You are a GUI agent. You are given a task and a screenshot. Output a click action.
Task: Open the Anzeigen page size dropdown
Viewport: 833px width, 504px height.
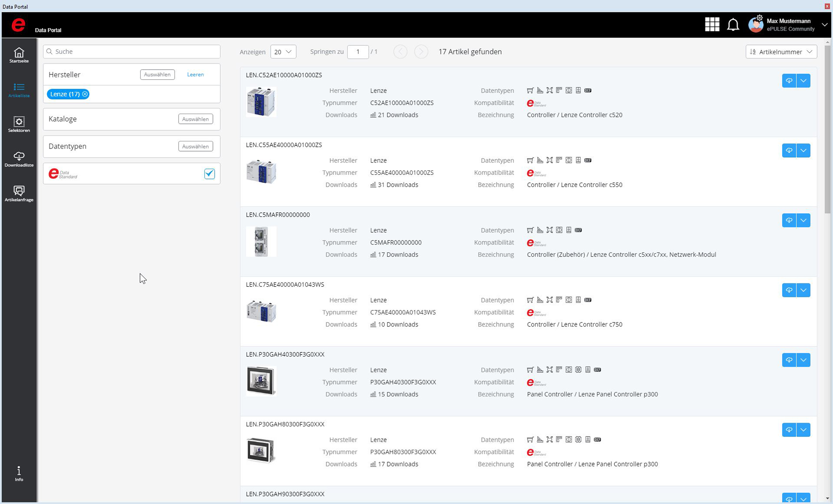coord(283,52)
